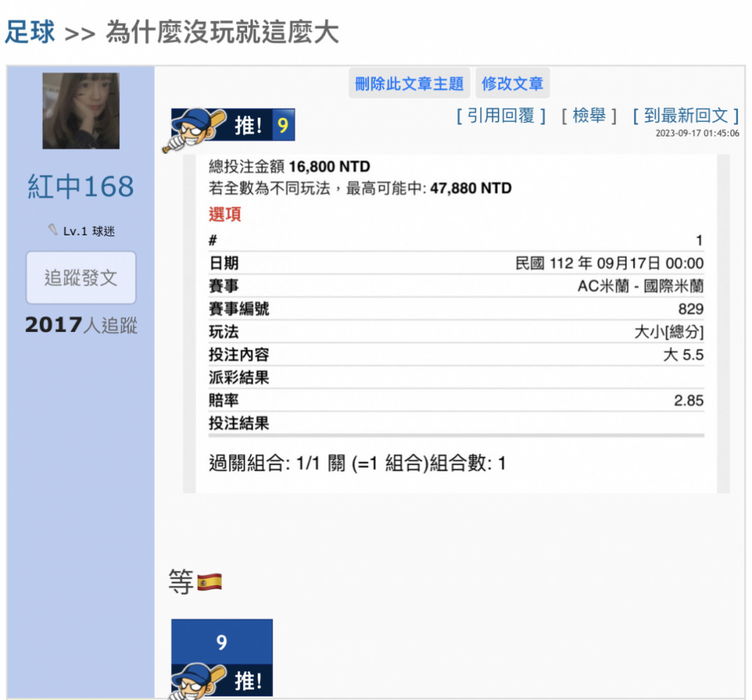Click the bottom 推! recommend button
The height and width of the screenshot is (700, 752).
[x=221, y=680]
